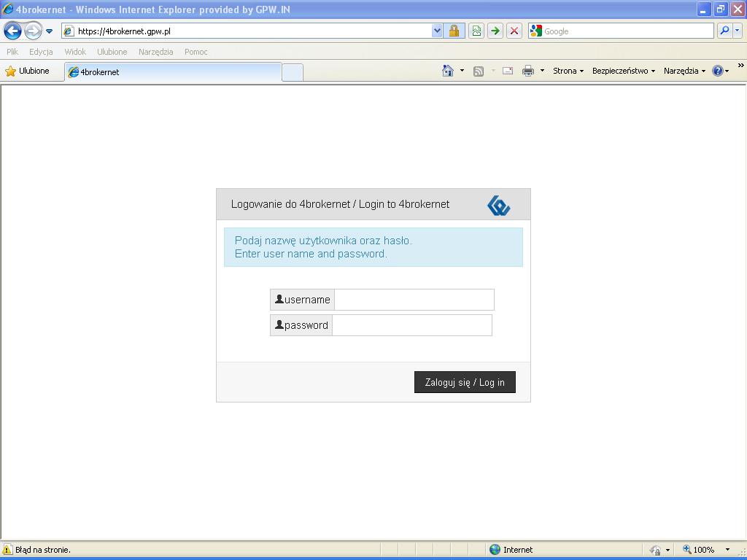Expand the Home button dropdown arrow
The image size is (747, 560).
[462, 71]
